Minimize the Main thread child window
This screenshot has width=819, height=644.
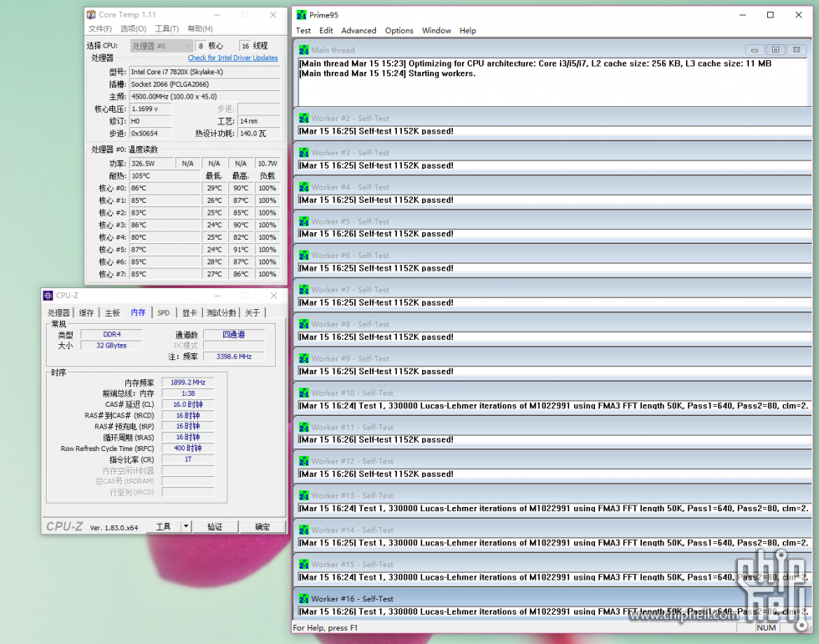point(755,50)
